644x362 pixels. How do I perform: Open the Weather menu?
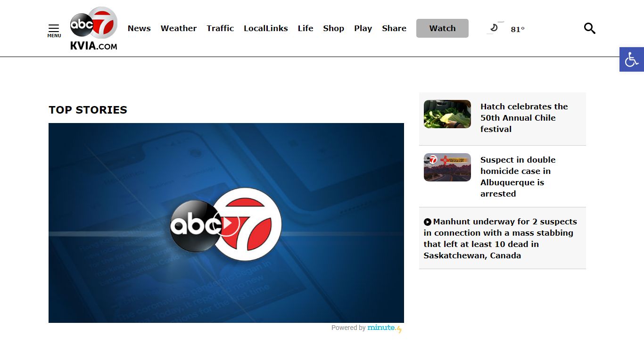pyautogui.click(x=179, y=28)
